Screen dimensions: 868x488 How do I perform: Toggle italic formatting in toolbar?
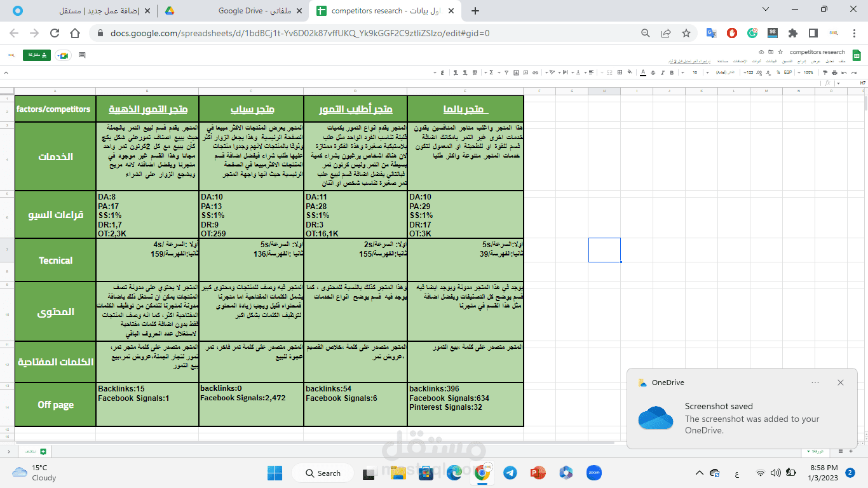coord(662,72)
